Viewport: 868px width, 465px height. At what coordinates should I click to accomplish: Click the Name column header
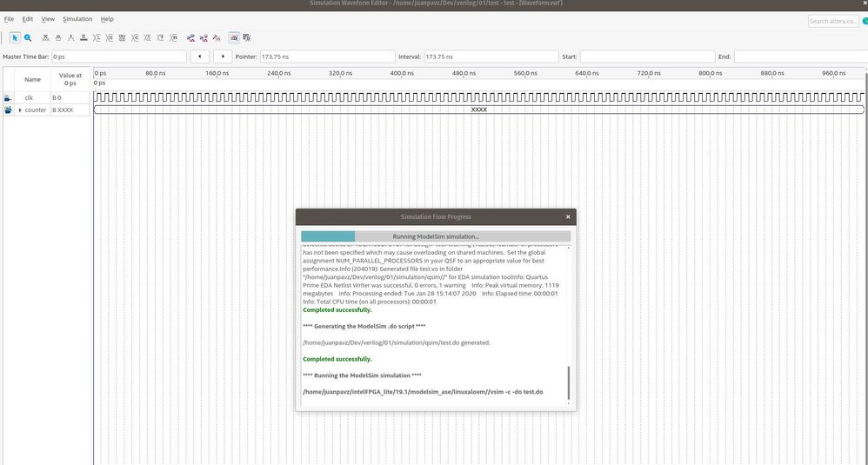[x=33, y=80]
